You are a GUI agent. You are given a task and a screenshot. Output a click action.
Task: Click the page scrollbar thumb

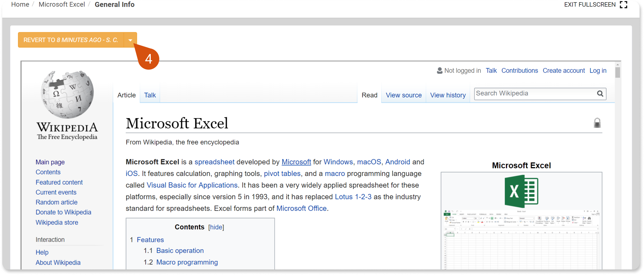tap(618, 72)
